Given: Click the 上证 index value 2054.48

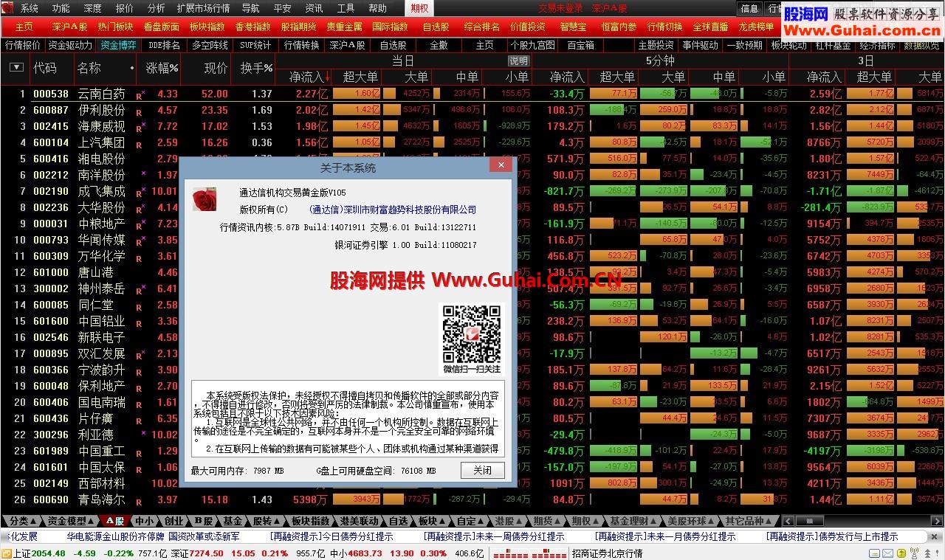Looking at the screenshot, I should 49,553.
